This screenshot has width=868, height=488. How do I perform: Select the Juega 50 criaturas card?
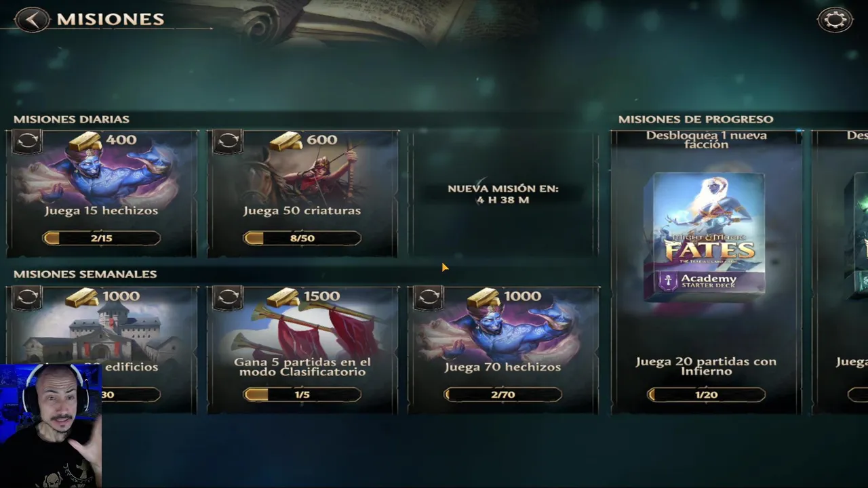(302, 194)
